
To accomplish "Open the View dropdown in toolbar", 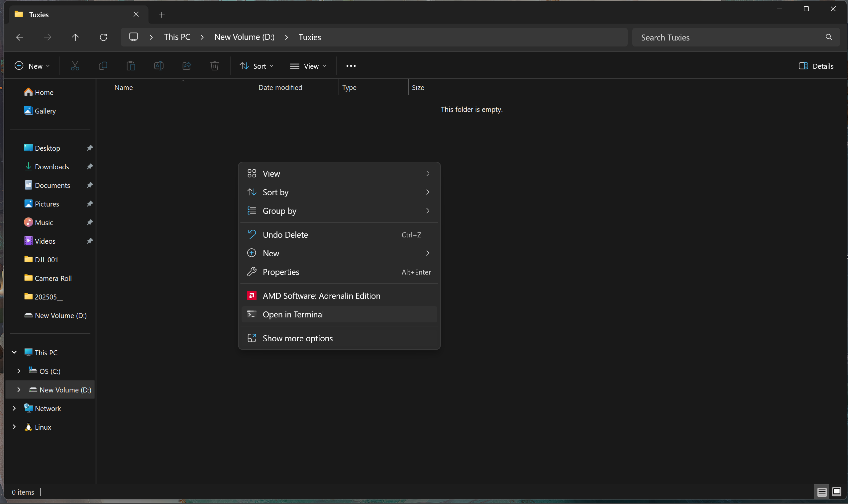I will tap(308, 66).
